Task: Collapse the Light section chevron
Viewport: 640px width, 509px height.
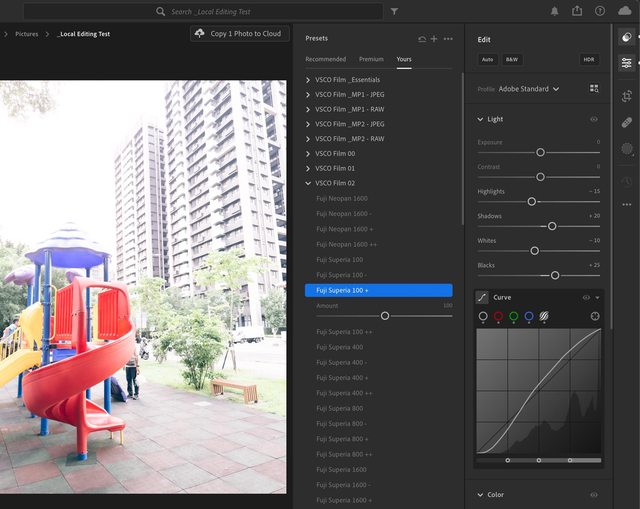Action: click(x=480, y=119)
